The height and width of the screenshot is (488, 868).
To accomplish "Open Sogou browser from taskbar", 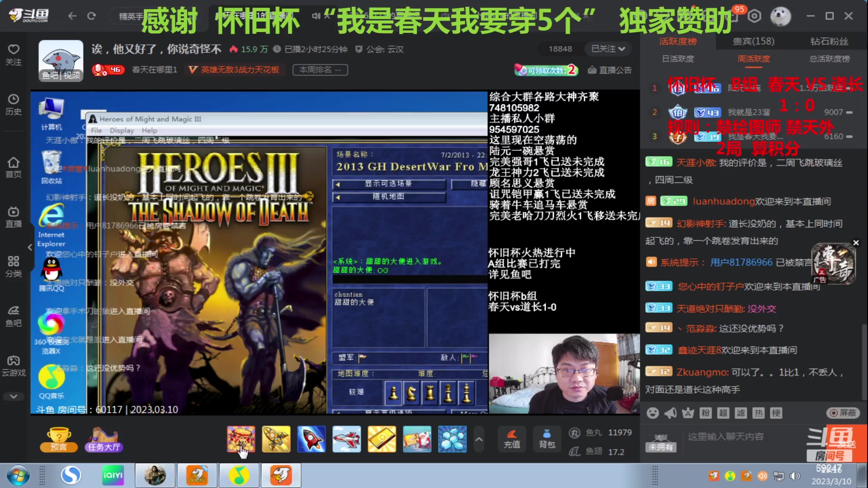I will pos(71,475).
